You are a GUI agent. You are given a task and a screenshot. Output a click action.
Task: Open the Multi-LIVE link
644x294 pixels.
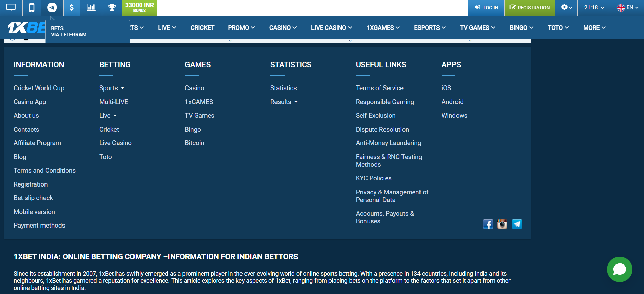[x=114, y=102]
